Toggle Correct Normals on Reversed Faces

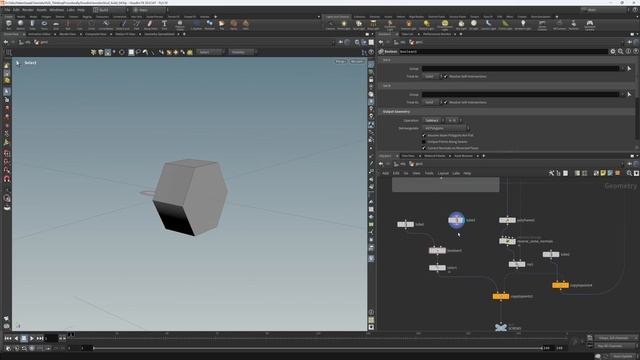[x=424, y=148]
